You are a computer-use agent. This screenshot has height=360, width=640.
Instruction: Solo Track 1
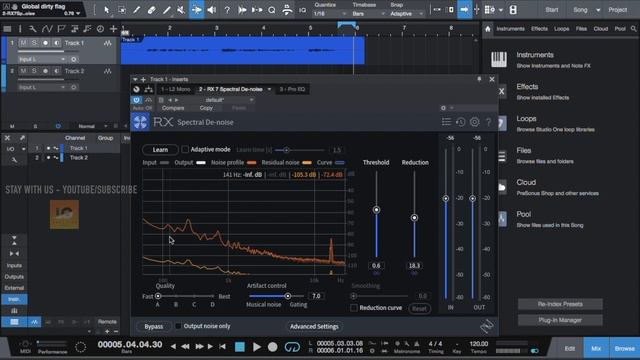click(34, 43)
